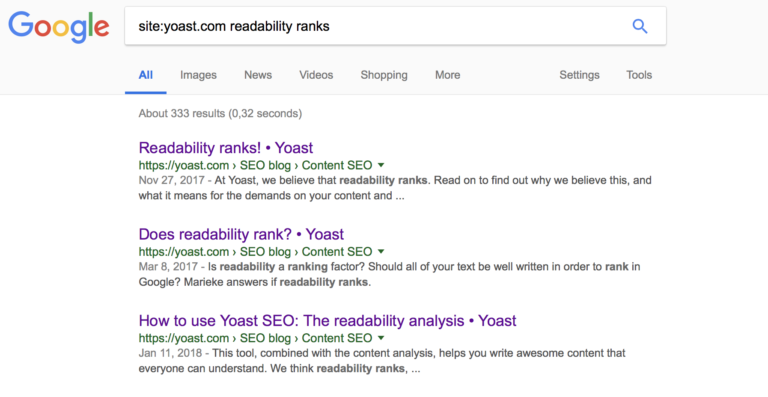Open 'Does readability rank? • Yoast' result
The image size is (768, 397).
coord(241,234)
